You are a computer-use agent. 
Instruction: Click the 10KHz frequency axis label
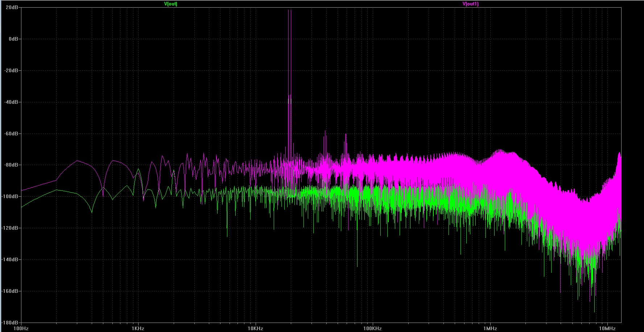(x=255, y=328)
